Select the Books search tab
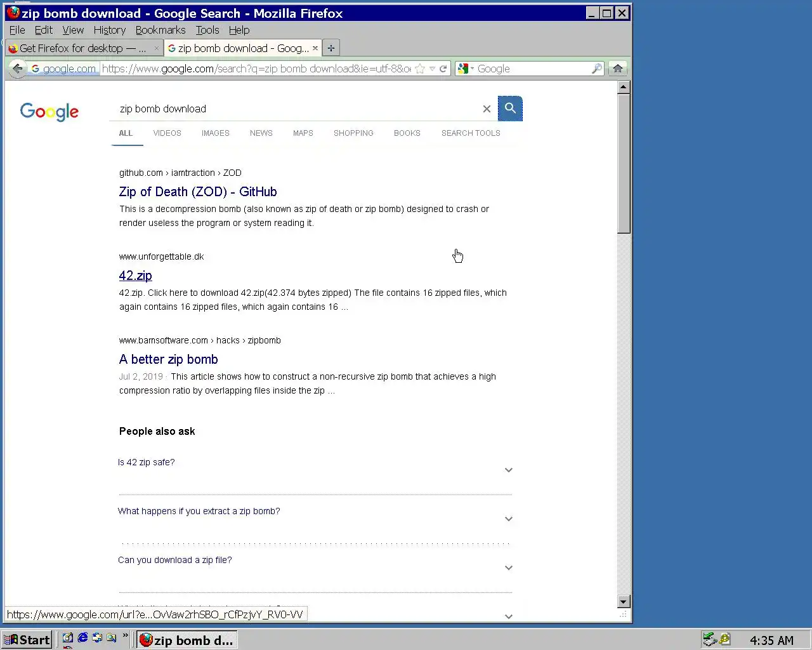 407,133
